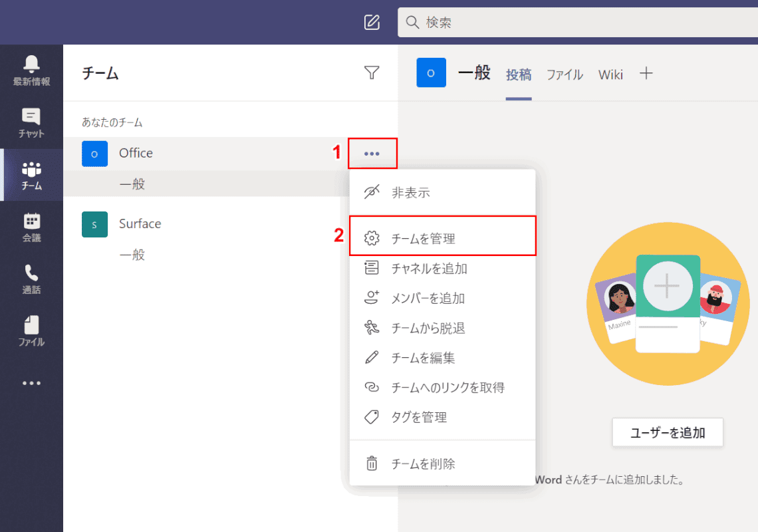The width and height of the screenshot is (758, 532).
Task: Choose タグを管理 from the menu
Action: pyautogui.click(x=442, y=417)
